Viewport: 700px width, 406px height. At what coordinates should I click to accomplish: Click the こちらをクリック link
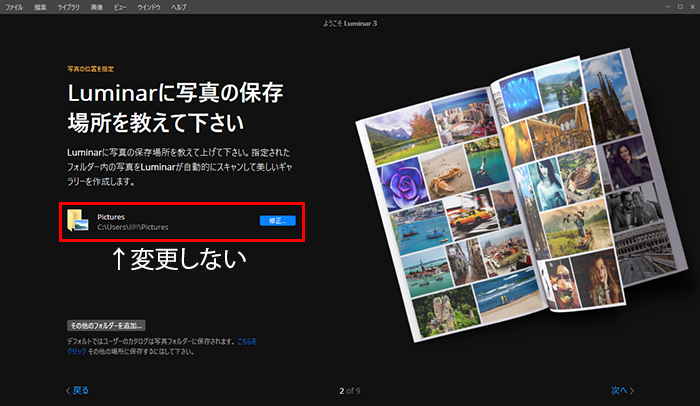[246, 341]
